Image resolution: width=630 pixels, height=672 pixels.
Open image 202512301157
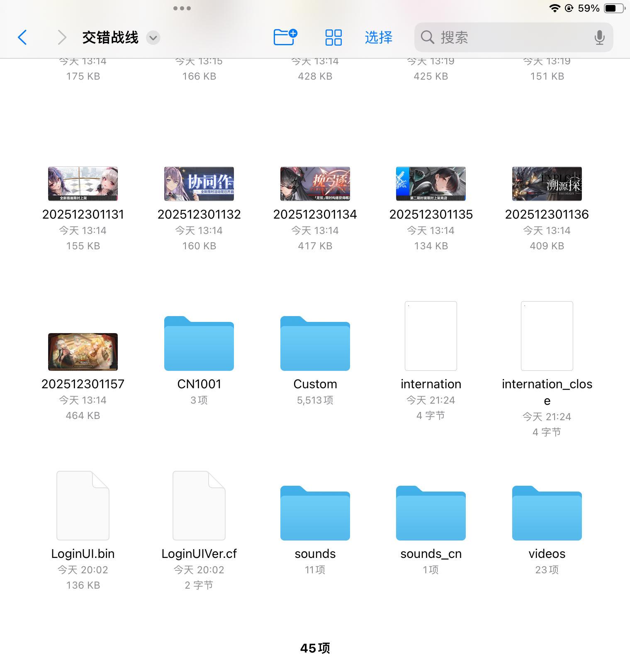click(x=83, y=352)
